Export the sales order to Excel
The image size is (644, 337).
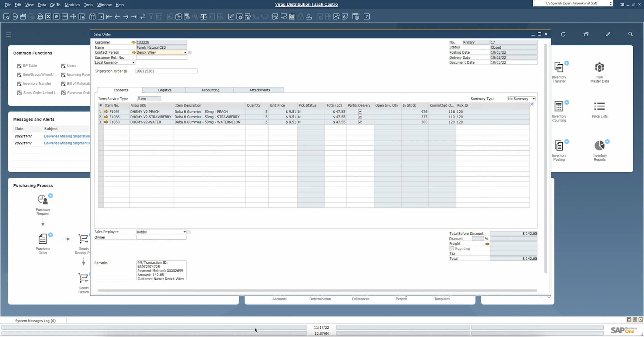point(48,16)
